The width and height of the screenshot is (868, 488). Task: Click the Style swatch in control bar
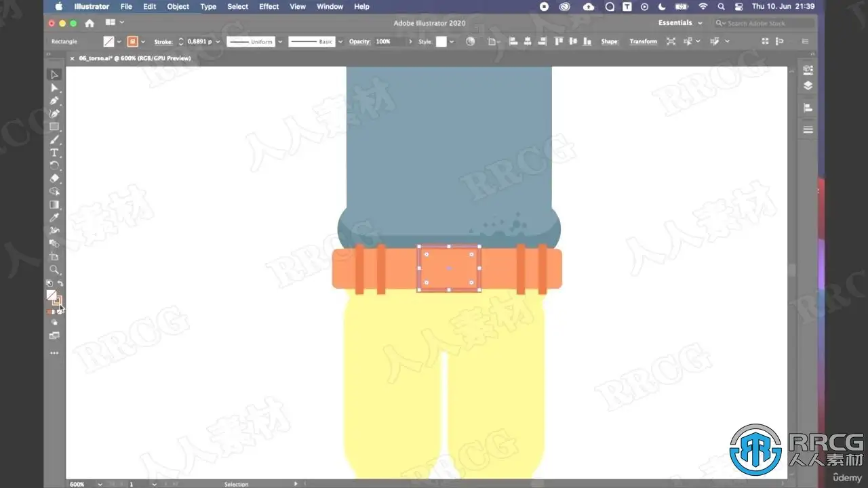click(x=441, y=41)
